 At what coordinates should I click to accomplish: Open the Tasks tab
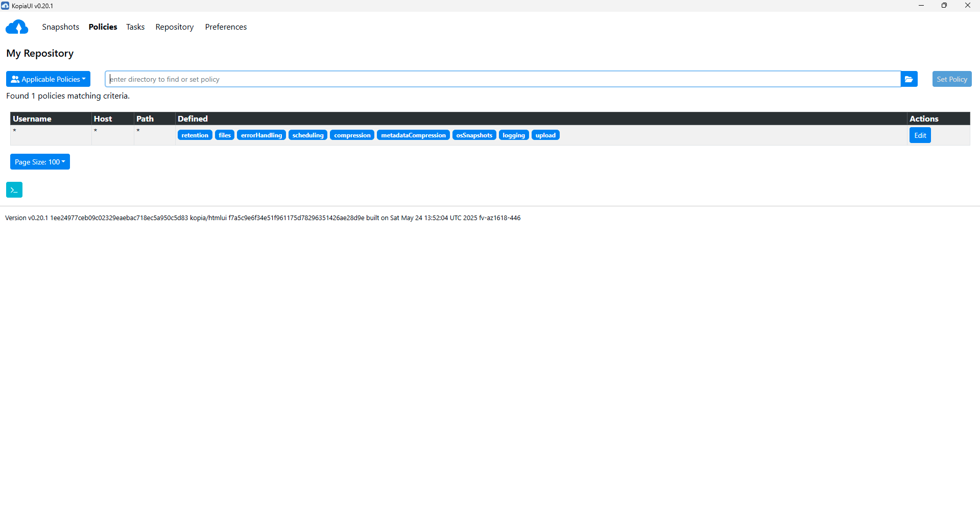coord(135,27)
